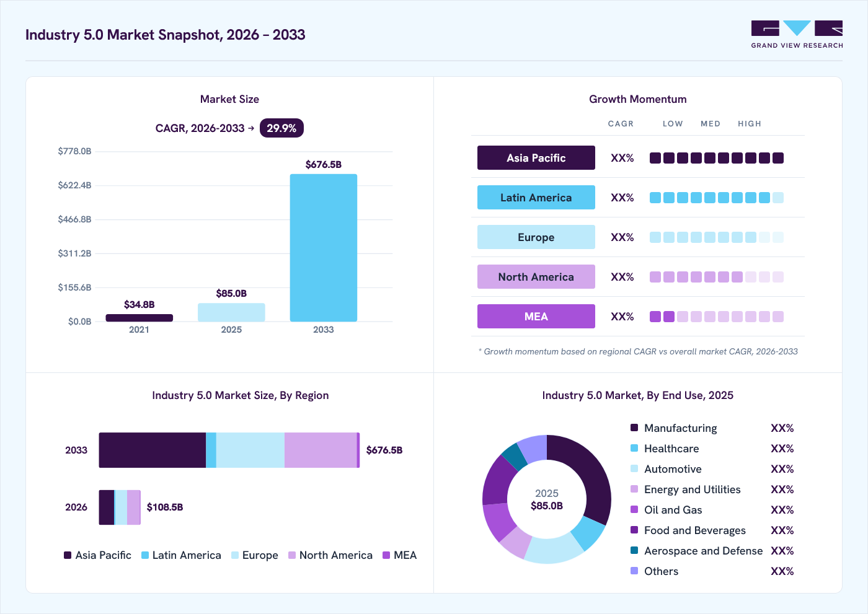Click the donut chart center $85.0B value
The width and height of the screenshot is (868, 614).
click(547, 506)
